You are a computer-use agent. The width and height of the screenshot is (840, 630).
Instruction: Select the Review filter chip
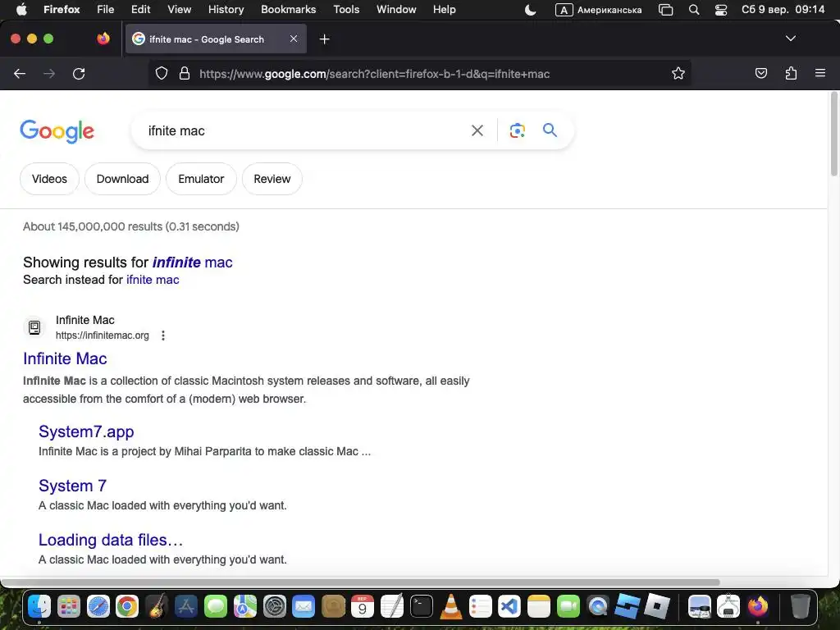coord(272,179)
